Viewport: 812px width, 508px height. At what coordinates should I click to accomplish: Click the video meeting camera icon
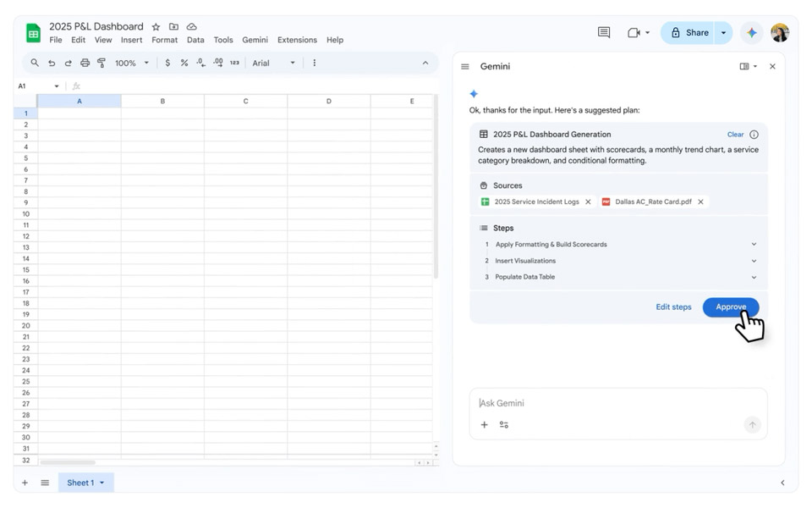click(634, 33)
